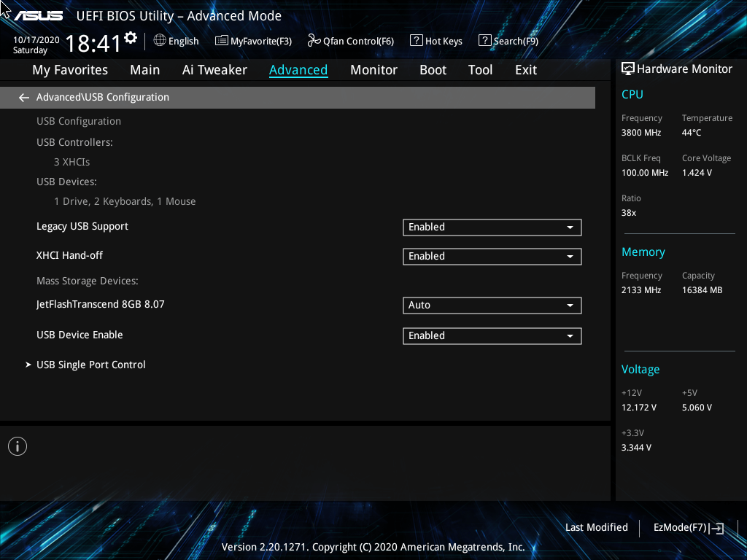Image resolution: width=747 pixels, height=560 pixels.
Task: Click the Version 2.20.1271 copyright text
Action: (x=373, y=547)
